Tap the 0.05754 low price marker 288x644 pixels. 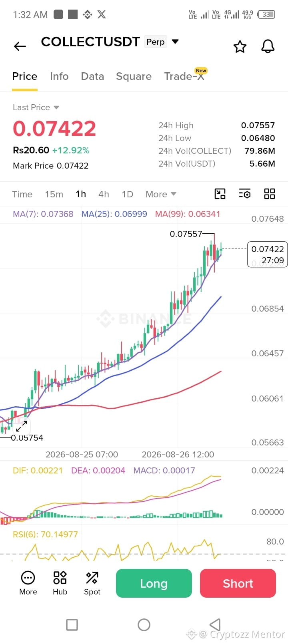point(27,438)
